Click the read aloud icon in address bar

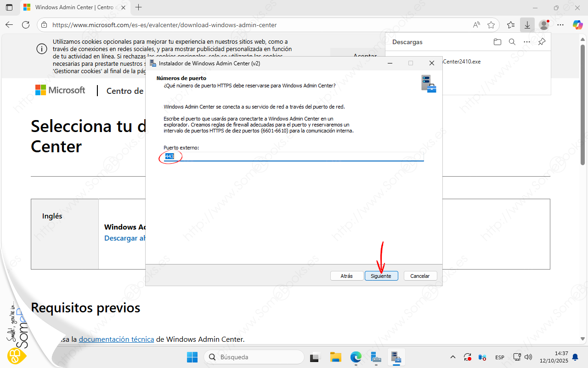[x=476, y=25]
